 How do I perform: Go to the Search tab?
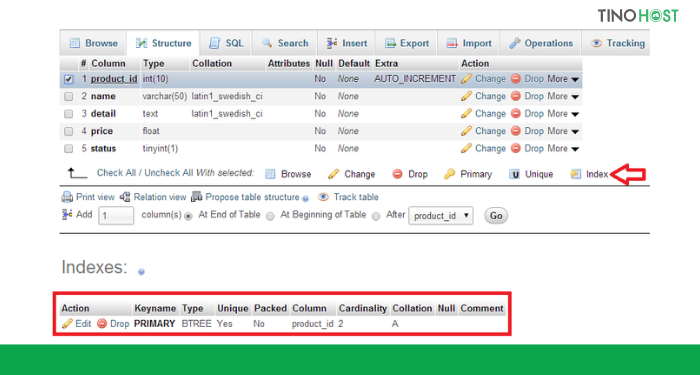click(285, 43)
